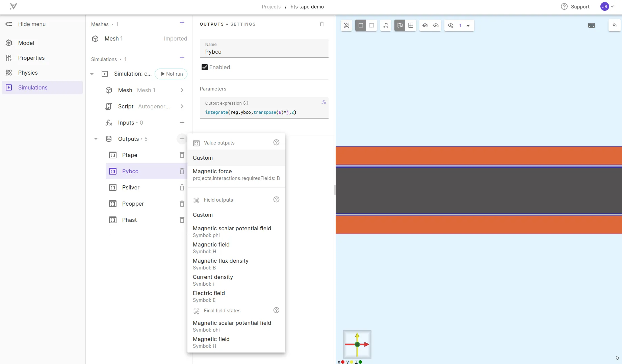622x364 pixels.
Task: Click the axis orientation widget
Action: pos(357,344)
